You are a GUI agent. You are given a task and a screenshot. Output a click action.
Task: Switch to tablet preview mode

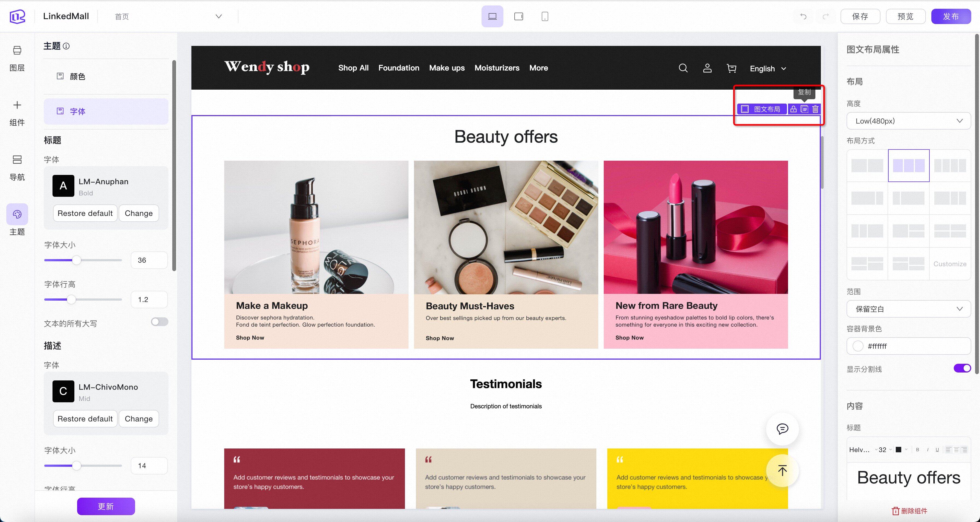518,16
